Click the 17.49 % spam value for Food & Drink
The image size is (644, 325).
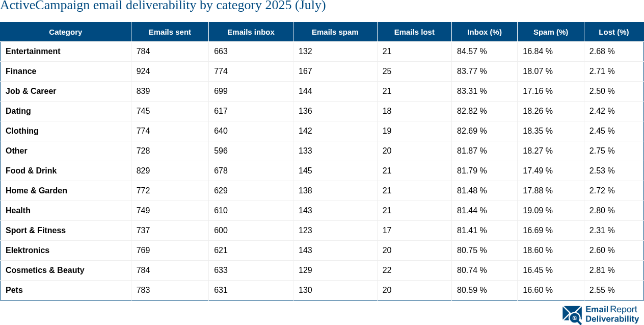pyautogui.click(x=538, y=171)
